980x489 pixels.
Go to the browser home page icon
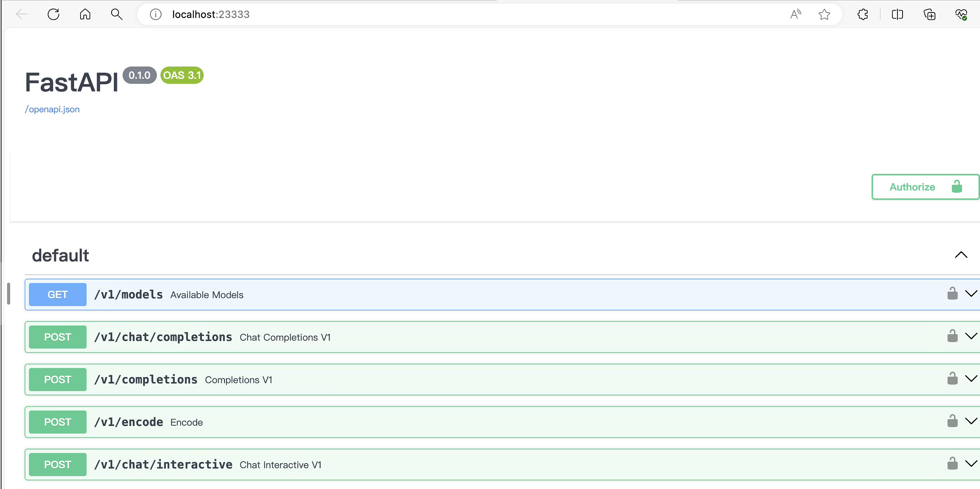(85, 14)
